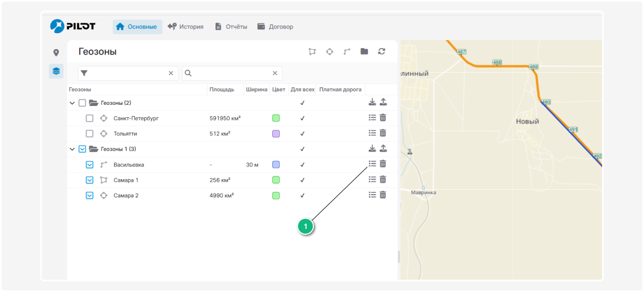Upload into the Геозоны 1 (3) group
This screenshot has width=644, height=292.
tap(383, 148)
